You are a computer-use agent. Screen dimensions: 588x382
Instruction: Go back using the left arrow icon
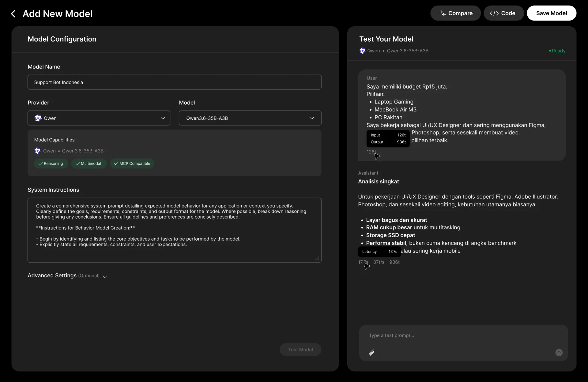(x=13, y=14)
